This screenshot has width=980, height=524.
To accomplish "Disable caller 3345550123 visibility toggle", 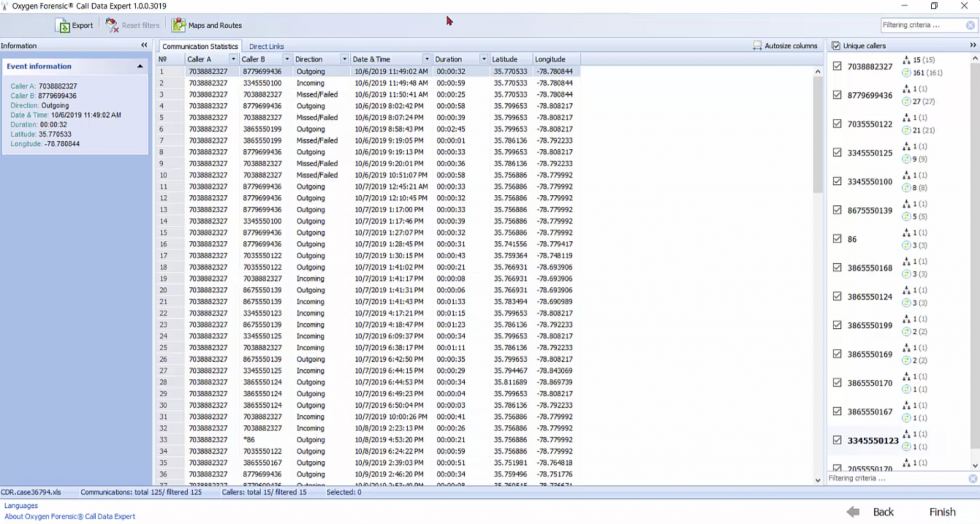I will click(837, 440).
